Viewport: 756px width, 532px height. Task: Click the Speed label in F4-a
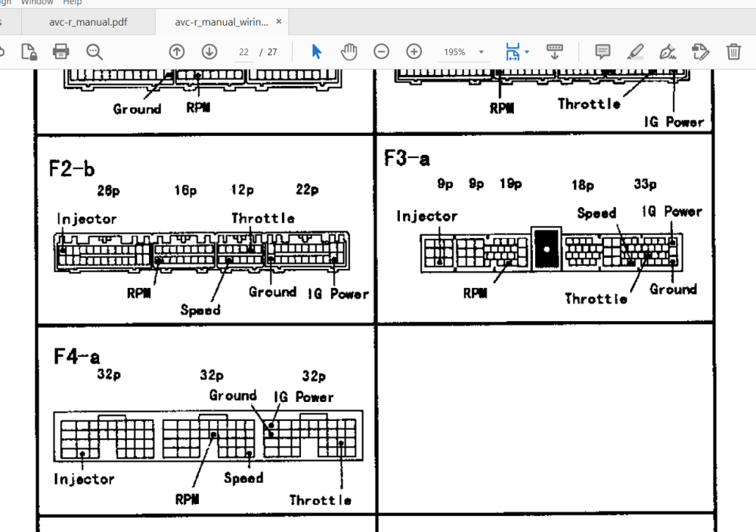[x=243, y=478]
